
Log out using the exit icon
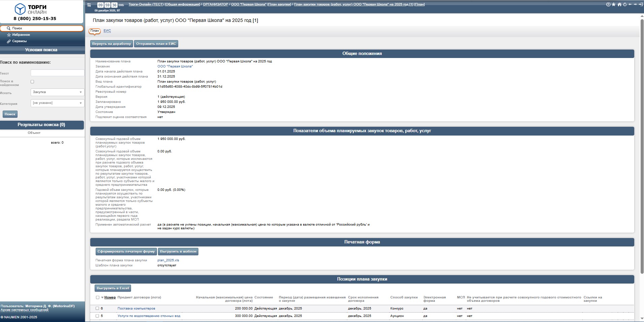click(640, 4)
